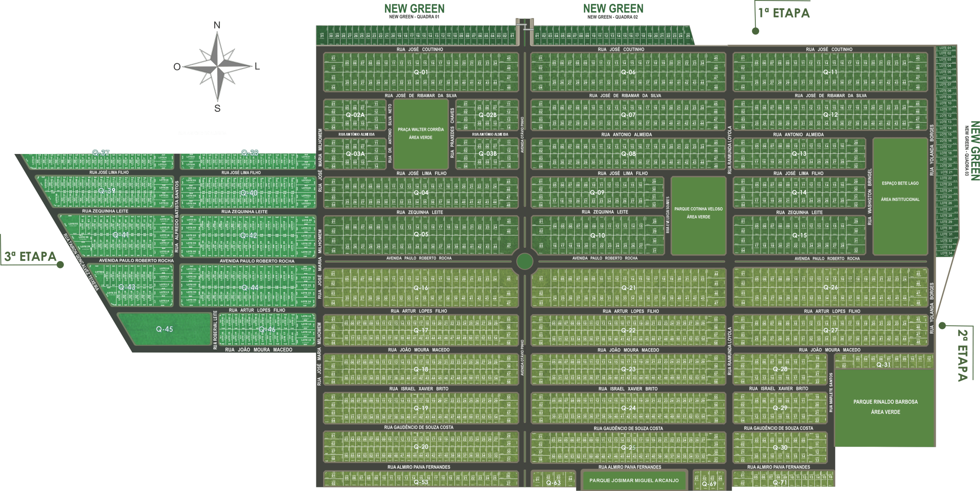Viewport: 980px width, 491px height.
Task: Click the Q-21 block label
Action: 628,288
